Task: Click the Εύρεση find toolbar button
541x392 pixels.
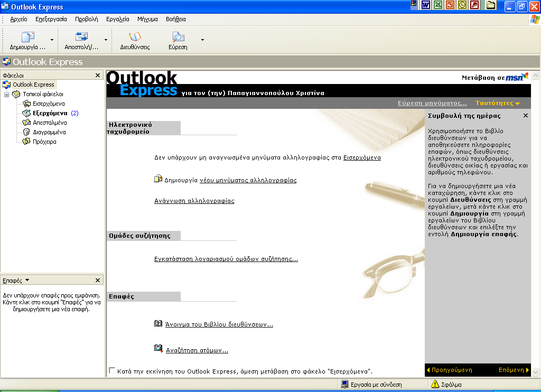Action: (x=178, y=41)
